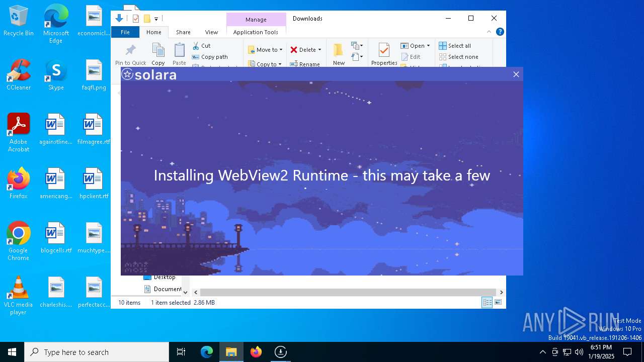Click Select all in ribbon
The width and height of the screenshot is (644, 362).
click(455, 46)
